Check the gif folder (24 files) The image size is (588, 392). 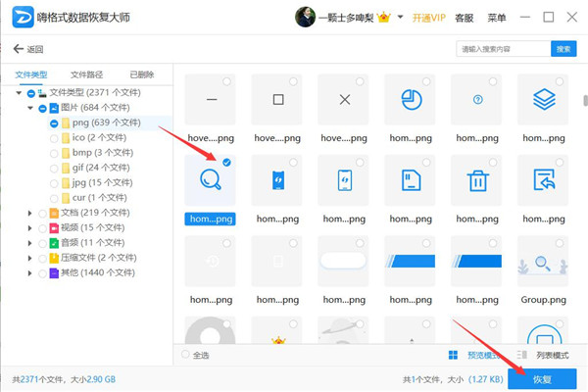point(53,169)
